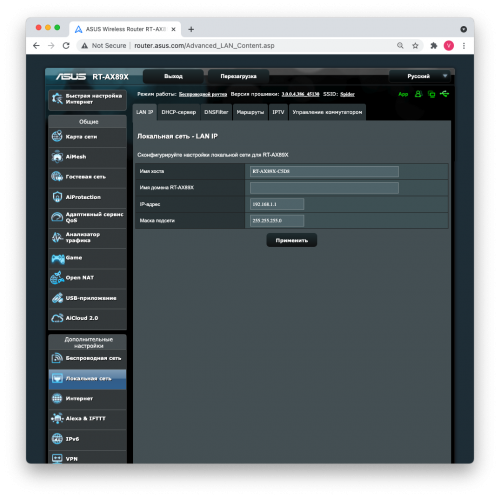The image size is (500, 498).
Task: Click the green copy/network status icon
Action: (x=431, y=94)
